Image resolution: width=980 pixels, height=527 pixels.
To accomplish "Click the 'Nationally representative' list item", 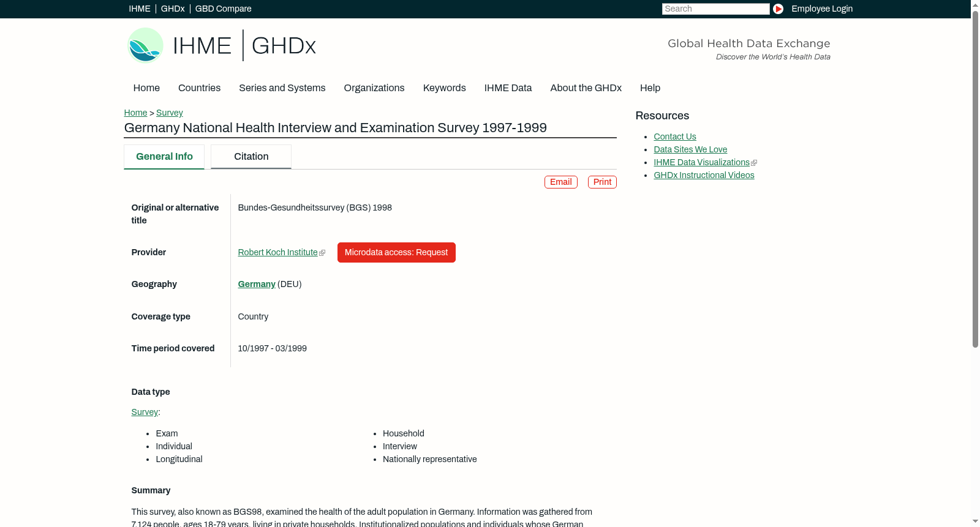I will [429, 459].
